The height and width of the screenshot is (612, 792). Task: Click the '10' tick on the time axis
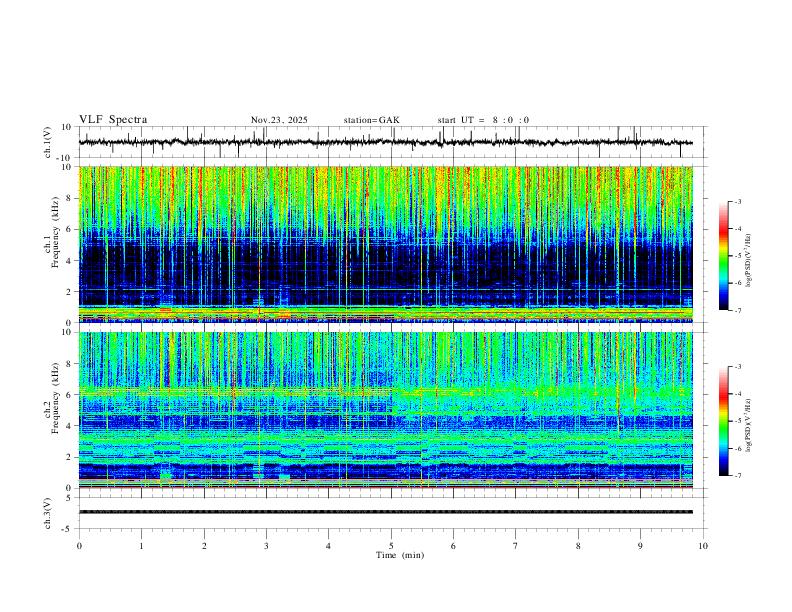click(x=703, y=546)
